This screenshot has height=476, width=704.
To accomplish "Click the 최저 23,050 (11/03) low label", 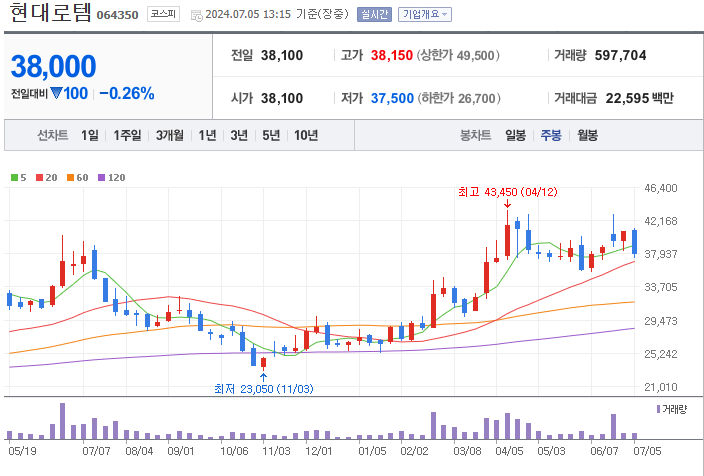I will [x=264, y=389].
